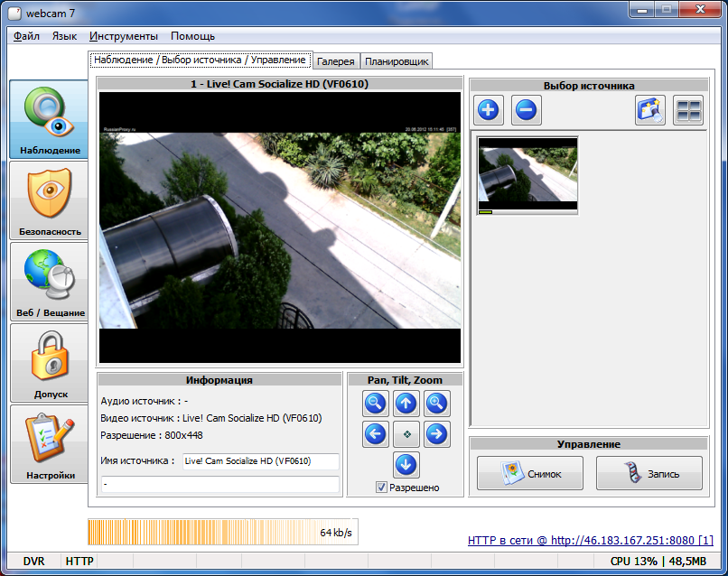This screenshot has height=576, width=728.
Task: Open the Настройки clipboard section
Action: (49, 444)
